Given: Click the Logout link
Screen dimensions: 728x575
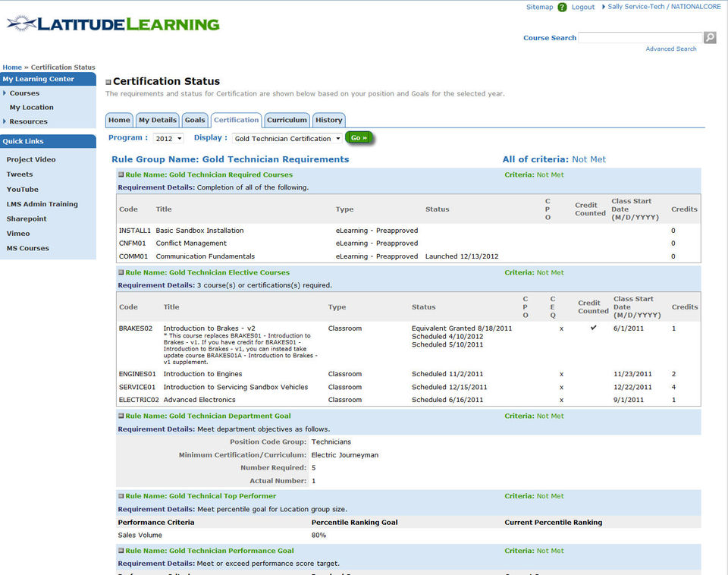Looking at the screenshot, I should (x=583, y=7).
